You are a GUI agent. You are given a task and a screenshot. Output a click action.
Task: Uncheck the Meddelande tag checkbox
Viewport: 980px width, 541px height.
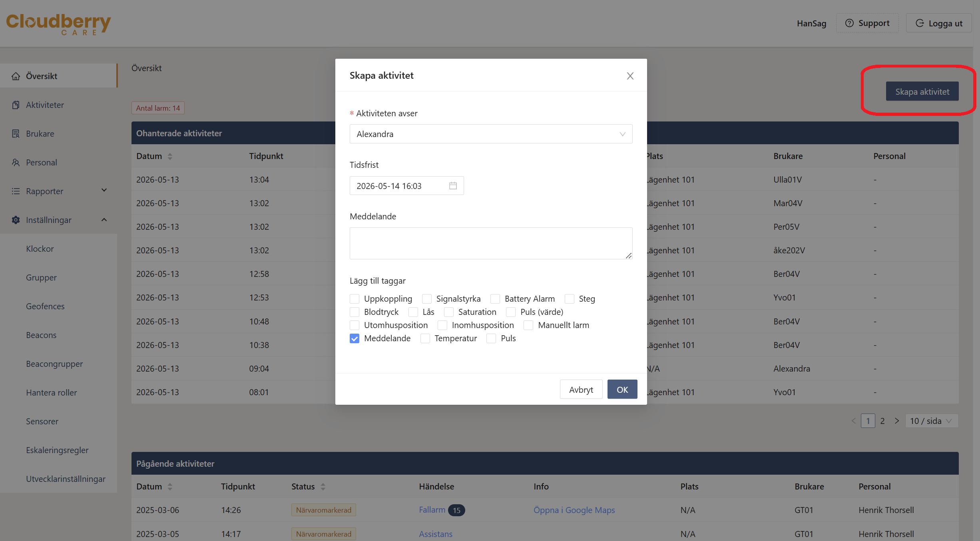(355, 338)
